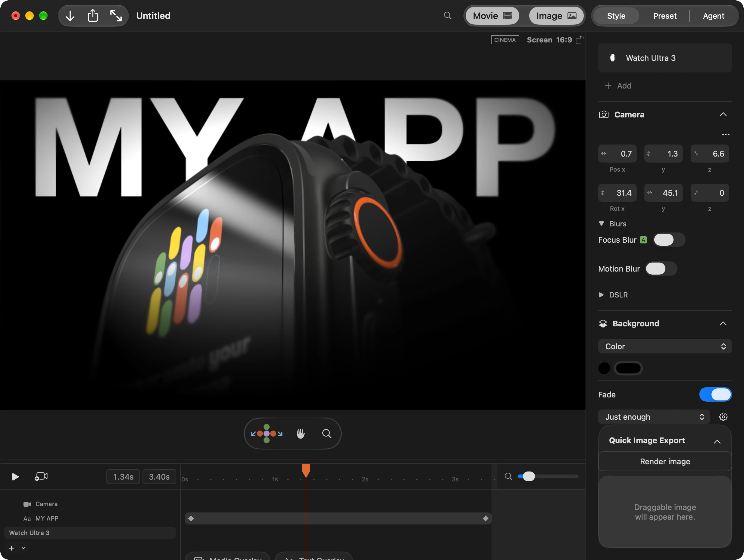Click the Render image button
Viewport: 744px width, 560px height.
pyautogui.click(x=664, y=462)
